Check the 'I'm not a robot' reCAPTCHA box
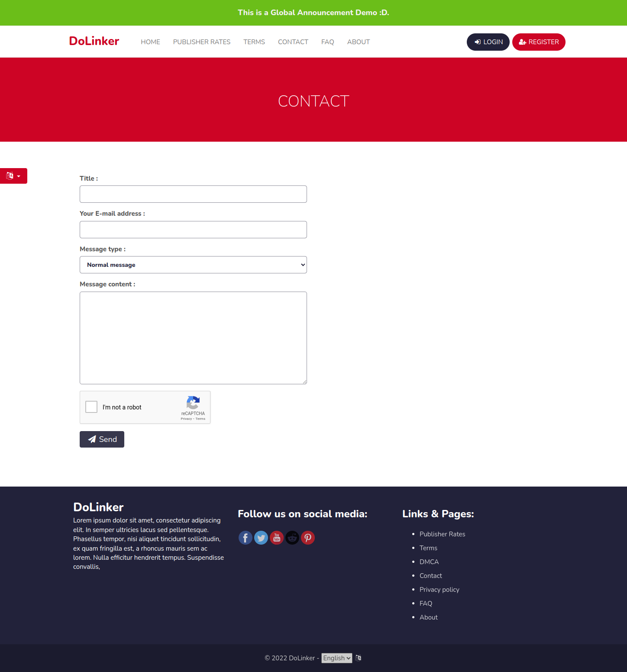Image resolution: width=627 pixels, height=672 pixels. point(91,407)
